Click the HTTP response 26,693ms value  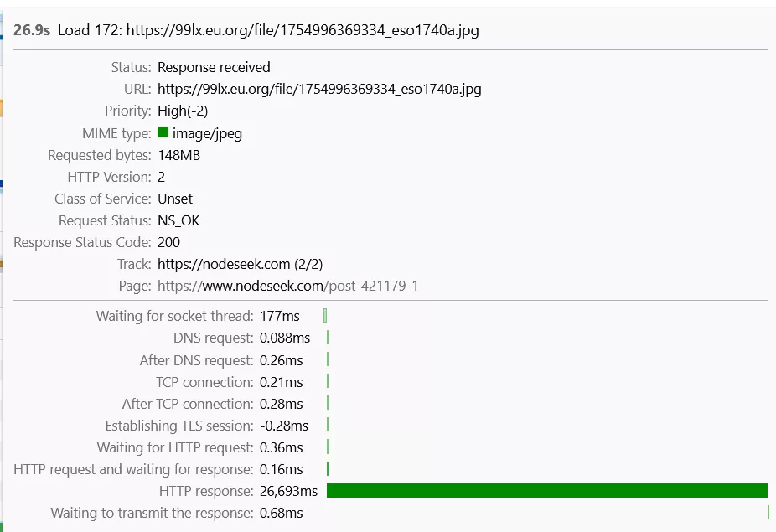pos(288,491)
